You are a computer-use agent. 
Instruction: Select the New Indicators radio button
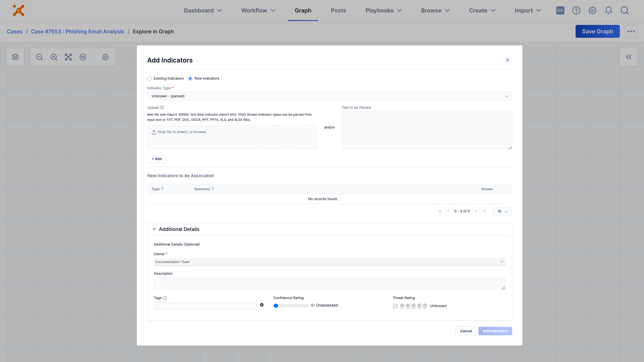[x=190, y=79]
